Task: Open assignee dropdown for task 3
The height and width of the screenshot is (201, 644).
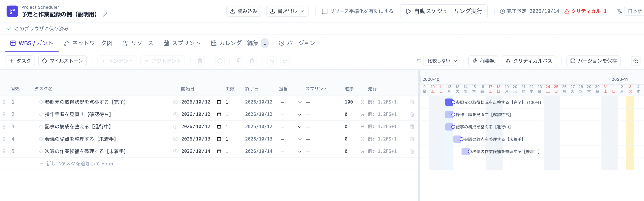Action: 291,127
